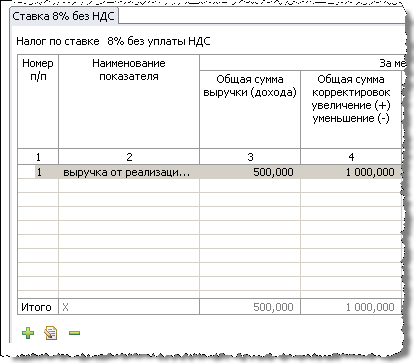Screen dimensions: 414x363
Task: Click the copy row document icon
Action: [x=51, y=333]
